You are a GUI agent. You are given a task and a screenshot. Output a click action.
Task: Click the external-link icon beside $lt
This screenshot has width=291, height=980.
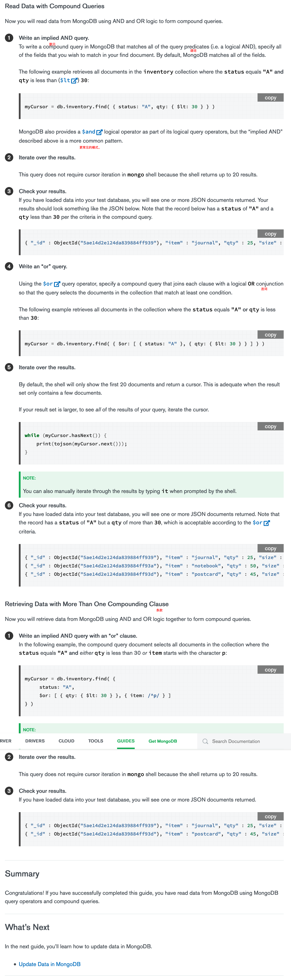[75, 80]
